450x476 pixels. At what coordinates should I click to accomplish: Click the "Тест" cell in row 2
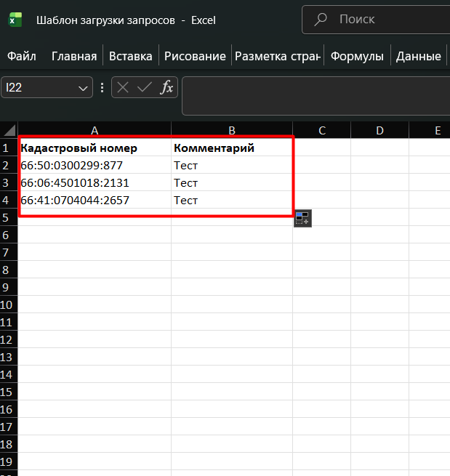click(232, 165)
